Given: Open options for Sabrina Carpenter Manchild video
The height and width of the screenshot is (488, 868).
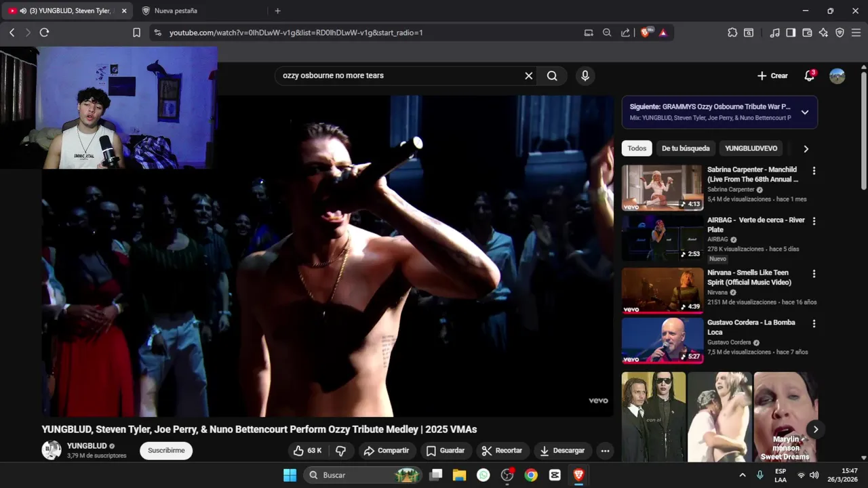Looking at the screenshot, I should pos(814,171).
